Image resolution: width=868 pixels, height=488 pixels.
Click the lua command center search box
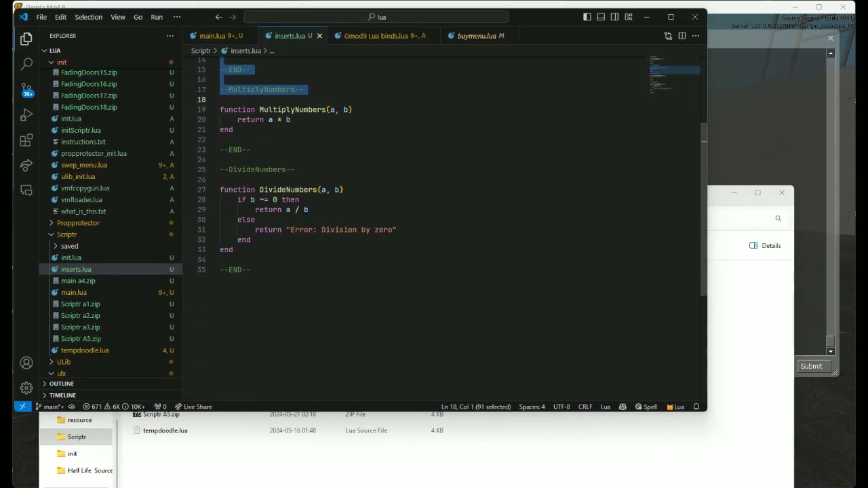tap(376, 17)
